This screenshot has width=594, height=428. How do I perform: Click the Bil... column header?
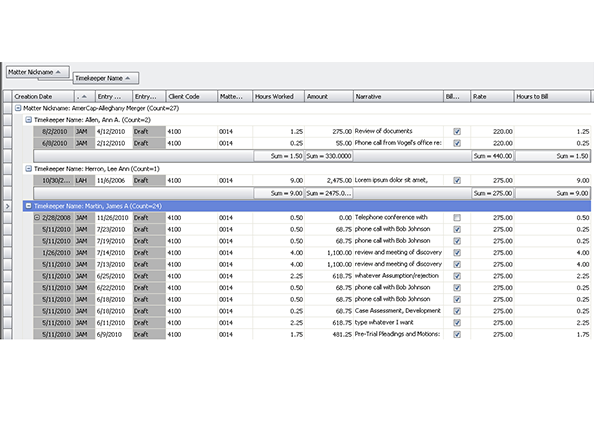(x=457, y=97)
